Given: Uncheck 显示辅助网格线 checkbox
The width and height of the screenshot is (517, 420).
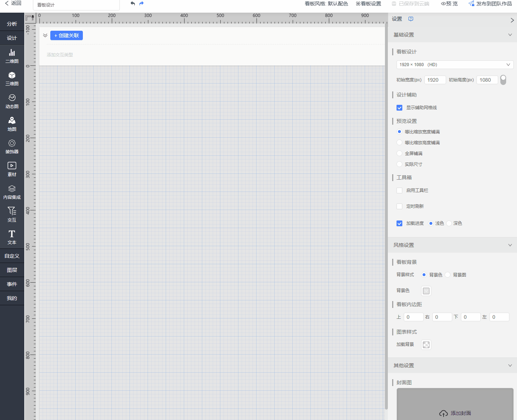Looking at the screenshot, I should click(x=399, y=108).
